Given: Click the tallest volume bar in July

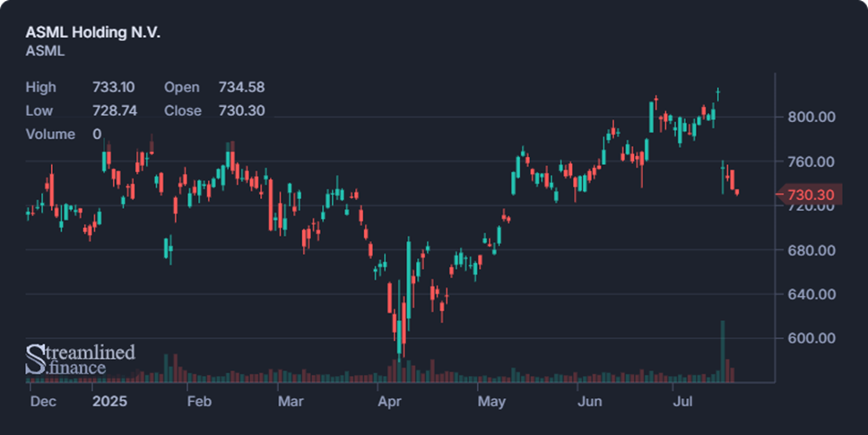Looking at the screenshot, I should click(x=723, y=352).
